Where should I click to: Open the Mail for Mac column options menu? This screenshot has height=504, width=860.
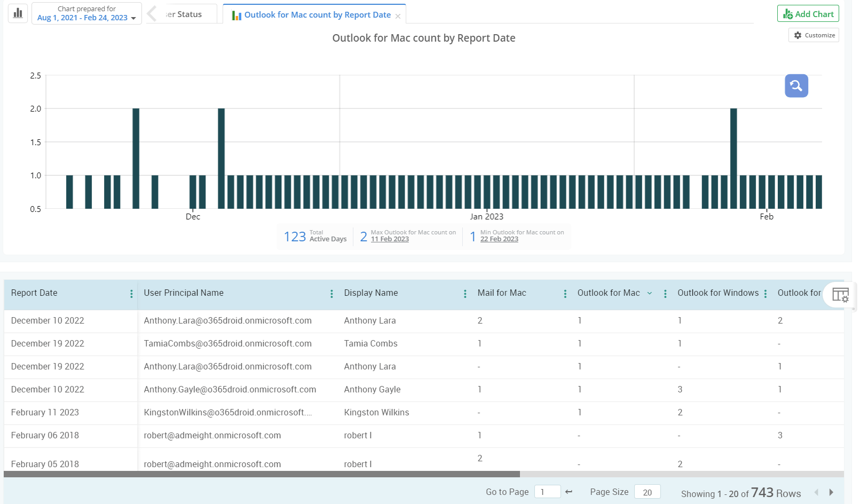[565, 293]
